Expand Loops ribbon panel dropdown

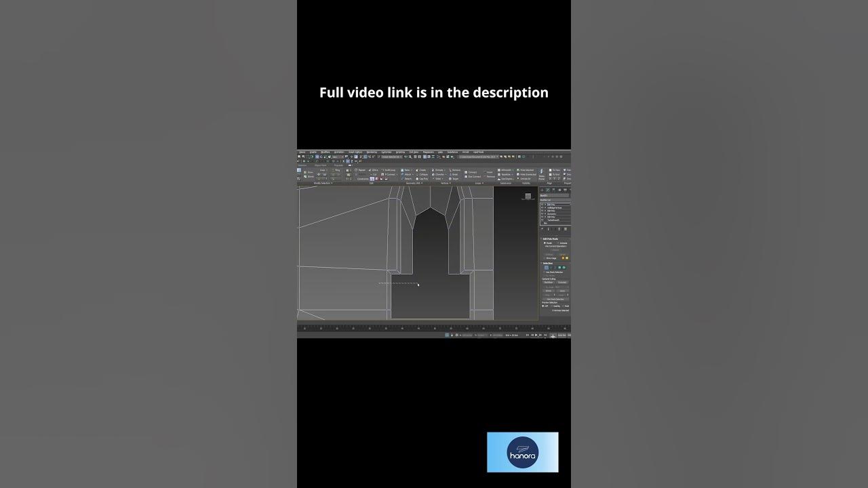(x=479, y=183)
